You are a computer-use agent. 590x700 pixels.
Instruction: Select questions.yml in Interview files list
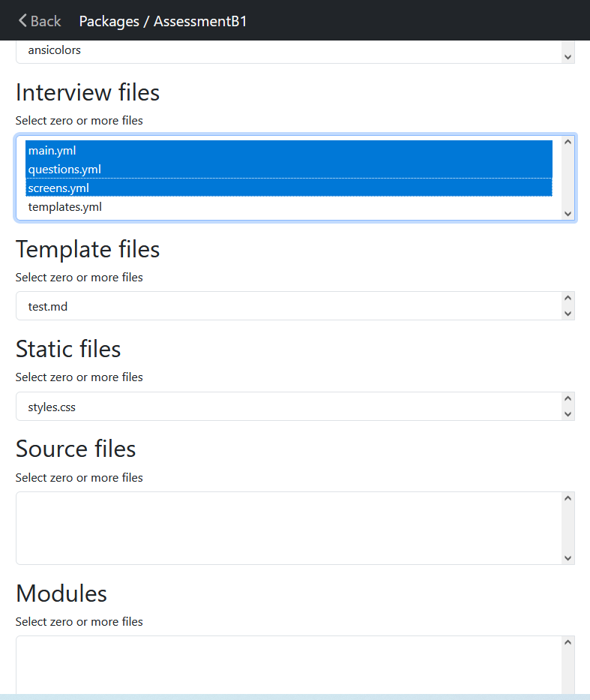[x=64, y=170]
